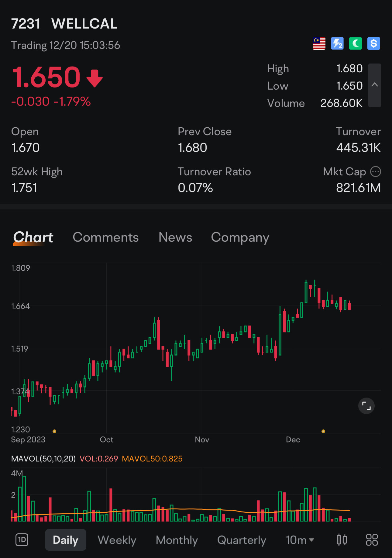Select the Chart tab
The width and height of the screenshot is (392, 558).
pyautogui.click(x=33, y=237)
